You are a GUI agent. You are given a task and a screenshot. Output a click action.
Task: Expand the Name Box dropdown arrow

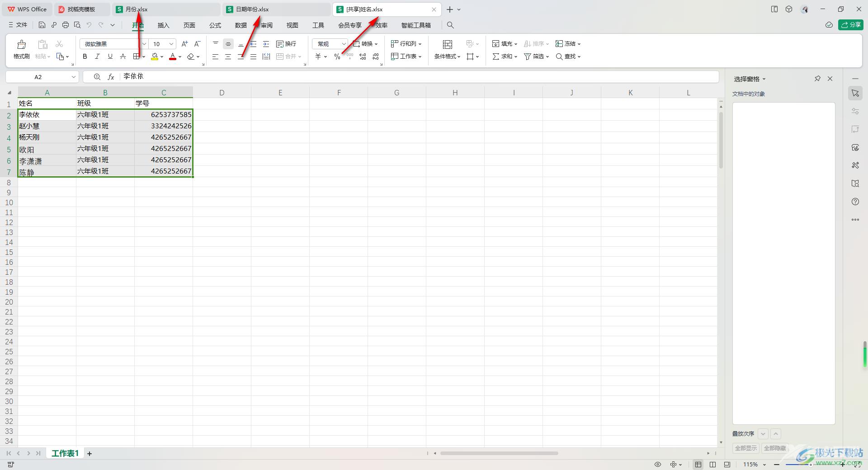(73, 77)
